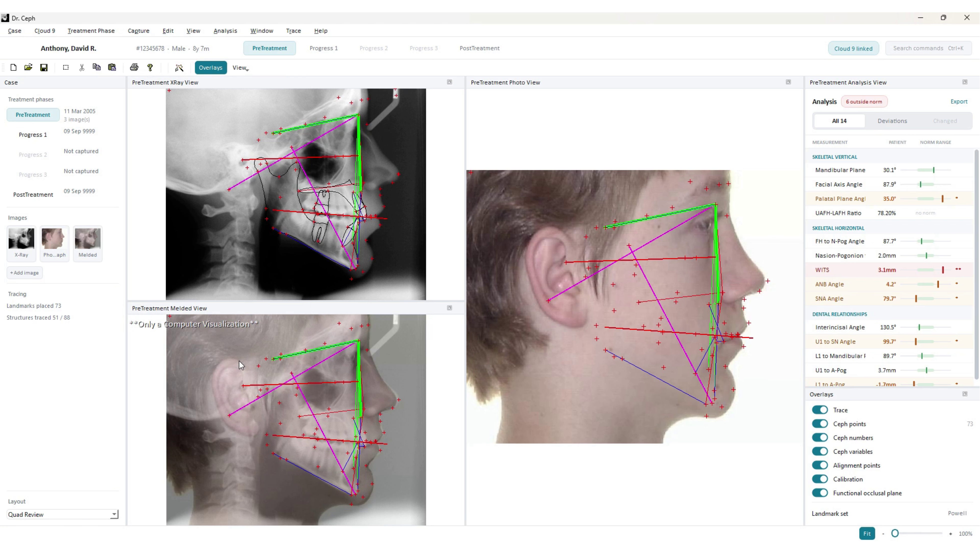Show the Deviations analysis tab

[x=892, y=121]
